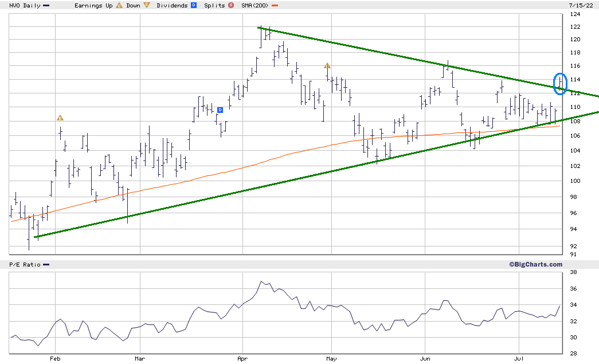Click the Earnings Up triangle legend icon
The height and width of the screenshot is (364, 599).
(119, 5)
